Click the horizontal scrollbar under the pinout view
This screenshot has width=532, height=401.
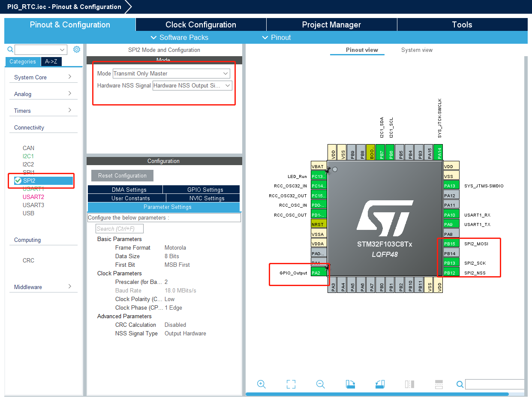tap(377, 394)
